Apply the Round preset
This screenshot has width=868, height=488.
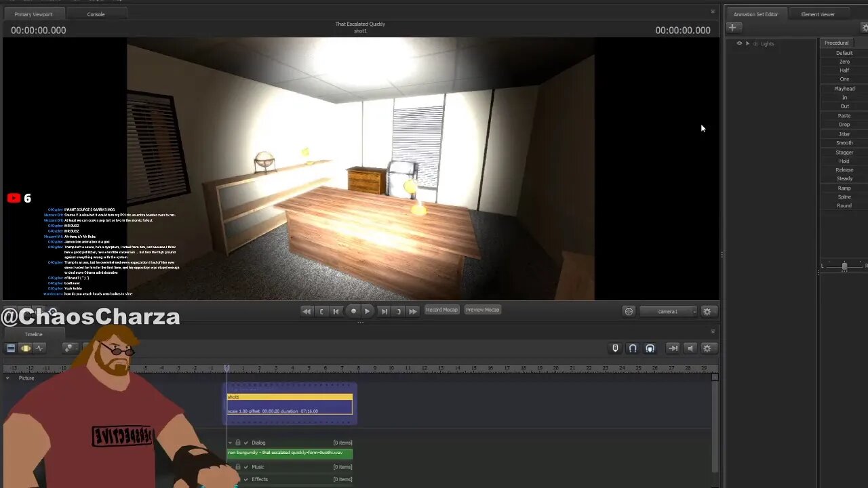[x=844, y=206]
